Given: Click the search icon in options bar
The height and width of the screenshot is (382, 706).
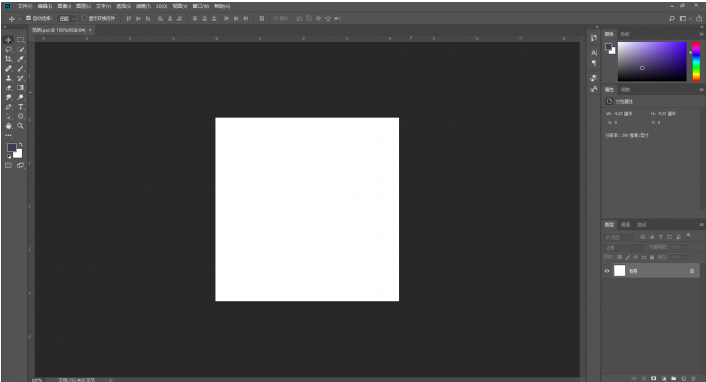Looking at the screenshot, I should [672, 18].
